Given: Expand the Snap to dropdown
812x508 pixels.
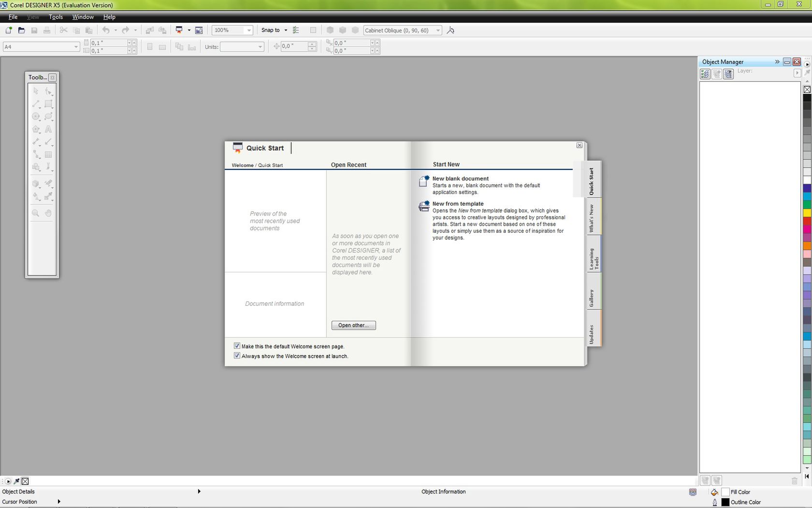Looking at the screenshot, I should (x=286, y=30).
